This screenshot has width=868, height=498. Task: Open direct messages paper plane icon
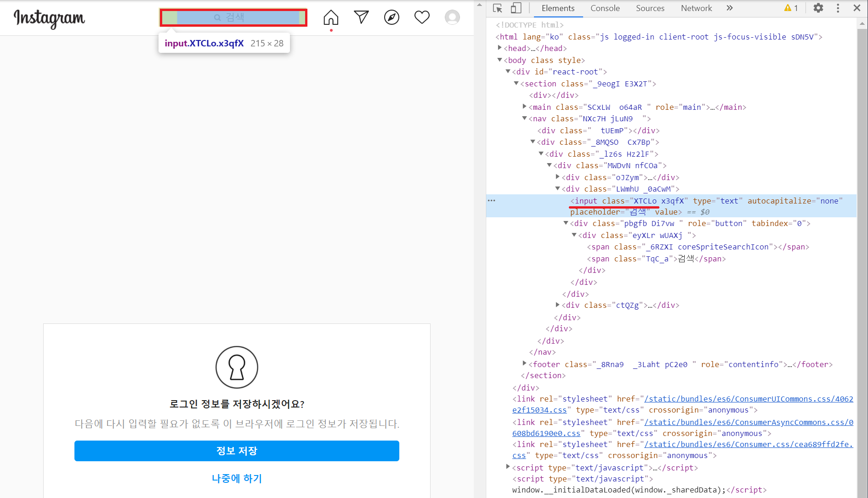[x=361, y=17]
